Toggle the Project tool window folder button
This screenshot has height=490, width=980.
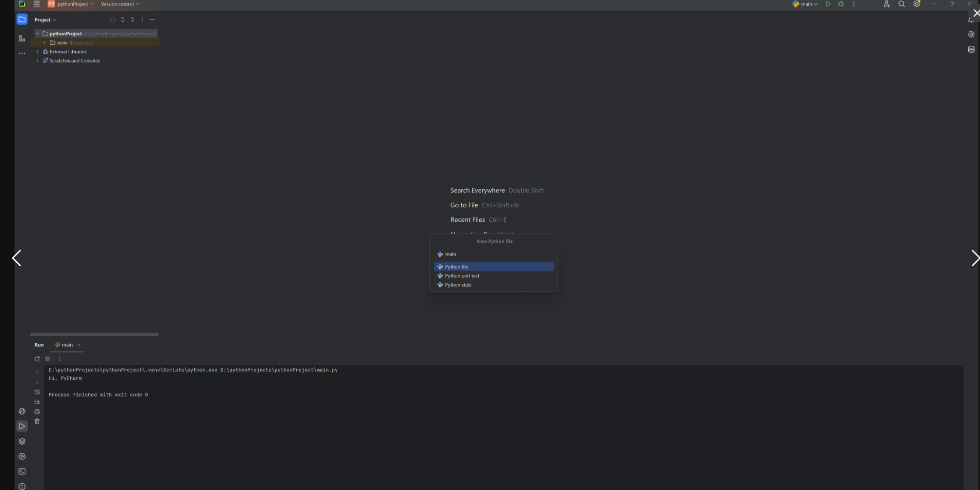tap(22, 20)
